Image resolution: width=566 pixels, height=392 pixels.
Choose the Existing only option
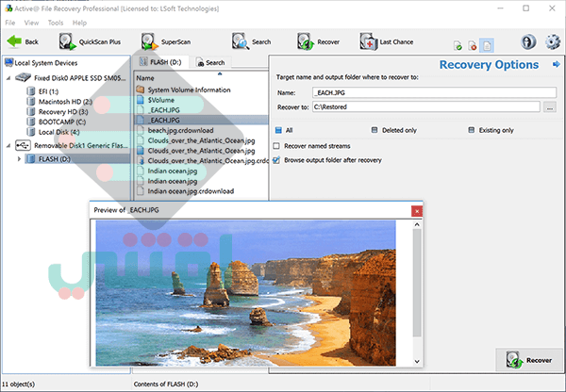[491, 130]
